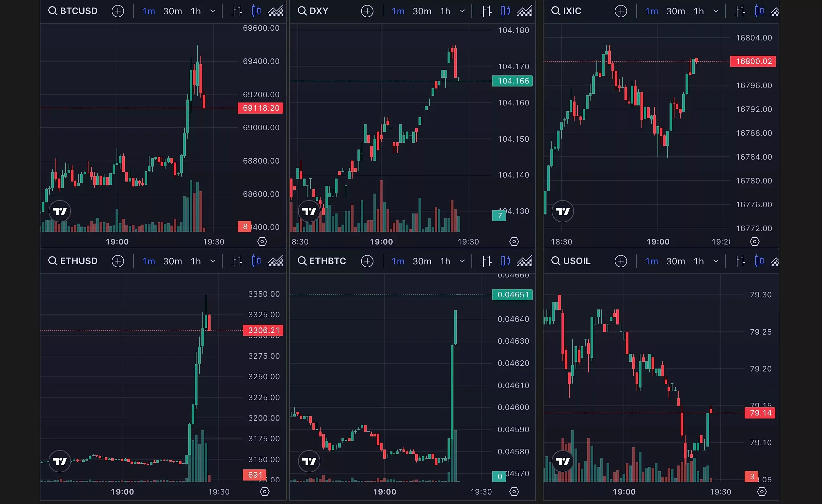Switch the DXY chart to area chart style
The image size is (822, 504).
point(524,11)
